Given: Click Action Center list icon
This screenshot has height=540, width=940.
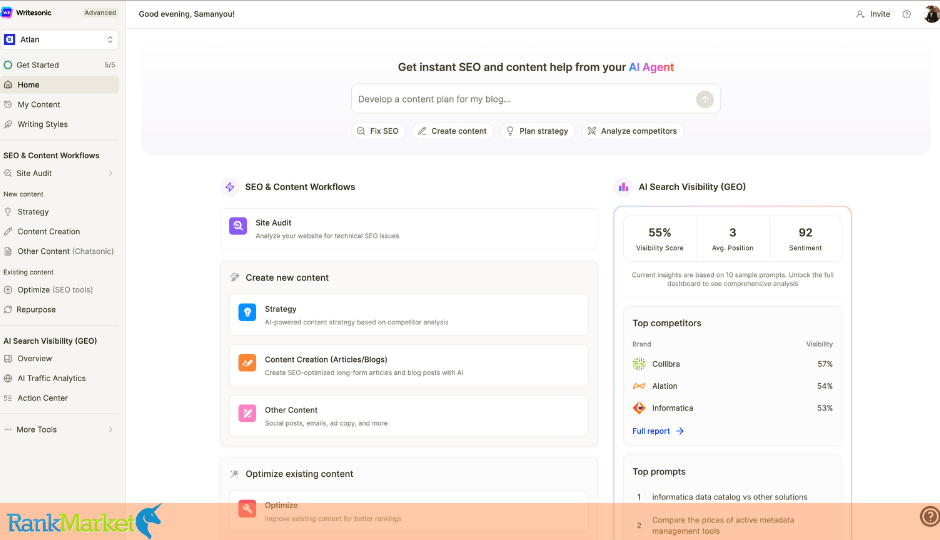Looking at the screenshot, I should tap(8, 398).
